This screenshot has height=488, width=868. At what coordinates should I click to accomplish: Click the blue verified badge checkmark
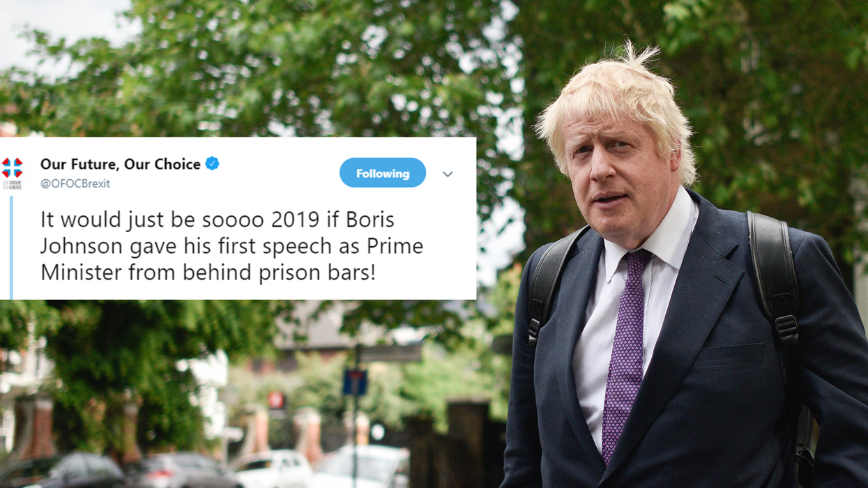point(212,164)
